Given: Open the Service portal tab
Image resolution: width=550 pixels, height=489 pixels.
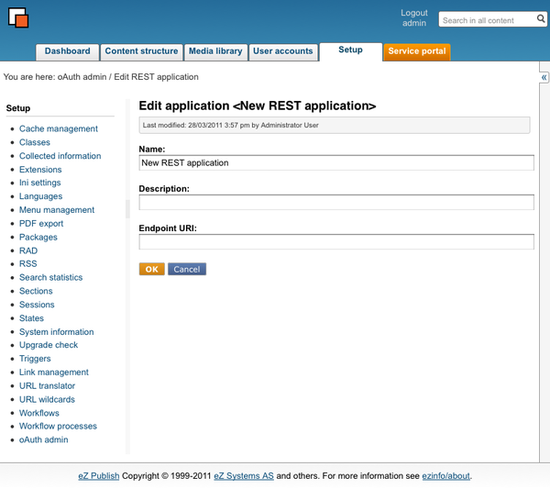Looking at the screenshot, I should 417,52.
